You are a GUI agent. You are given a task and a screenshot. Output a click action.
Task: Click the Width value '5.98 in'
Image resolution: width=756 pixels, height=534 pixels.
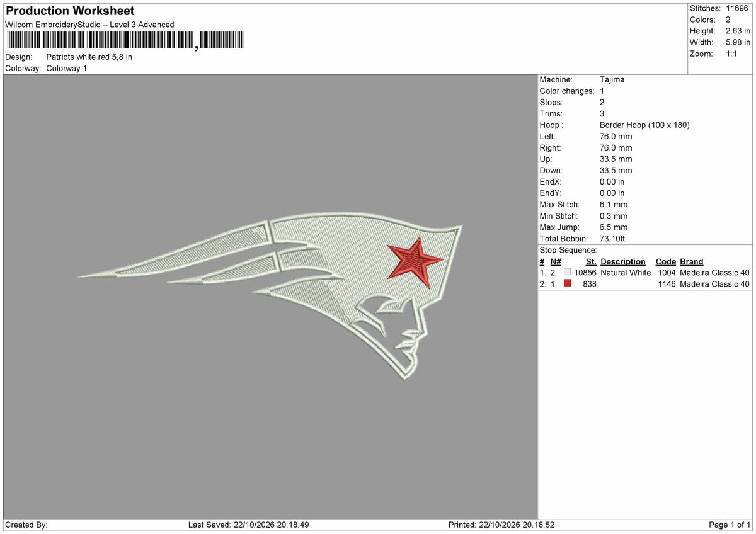click(738, 42)
